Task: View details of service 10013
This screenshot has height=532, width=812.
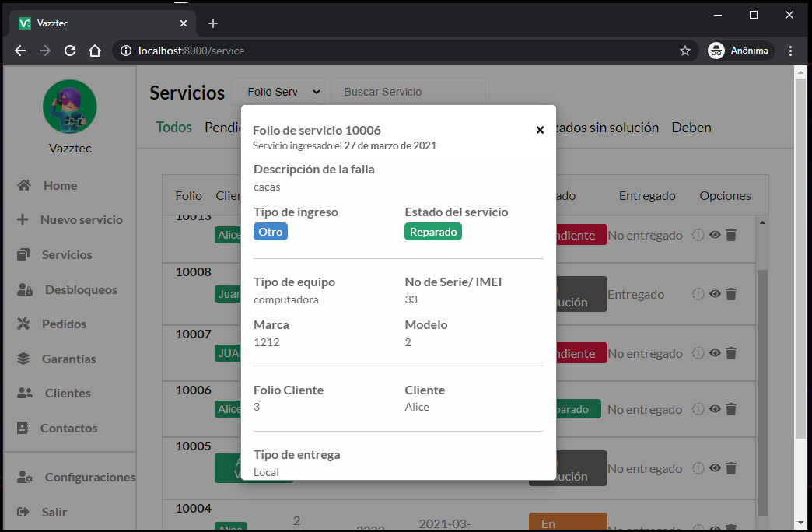Action: coord(715,235)
